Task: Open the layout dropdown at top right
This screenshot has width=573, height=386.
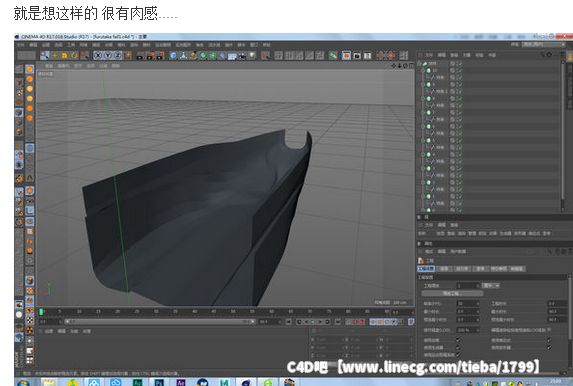Action: (x=543, y=45)
